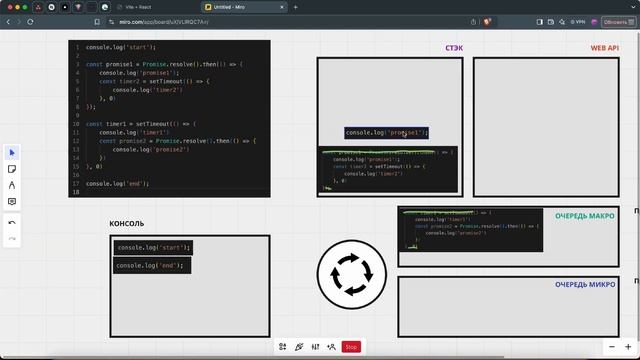Toggle the browser sidebar panel

tap(540, 22)
